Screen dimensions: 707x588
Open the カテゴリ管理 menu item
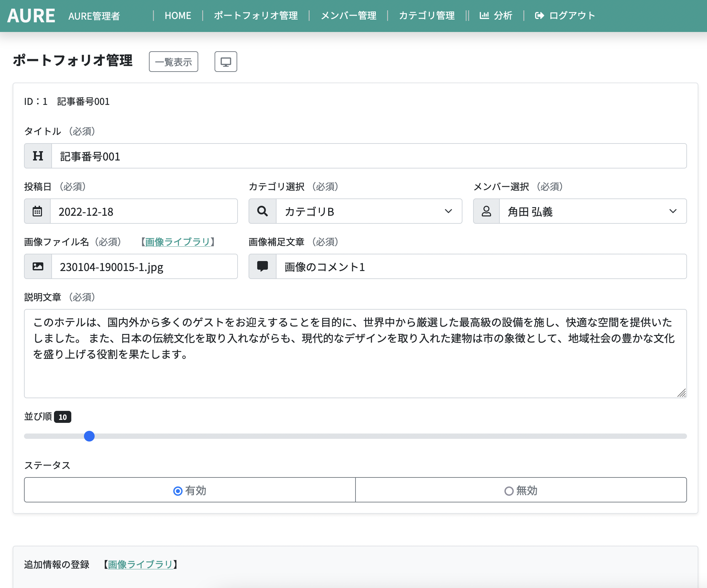(426, 16)
